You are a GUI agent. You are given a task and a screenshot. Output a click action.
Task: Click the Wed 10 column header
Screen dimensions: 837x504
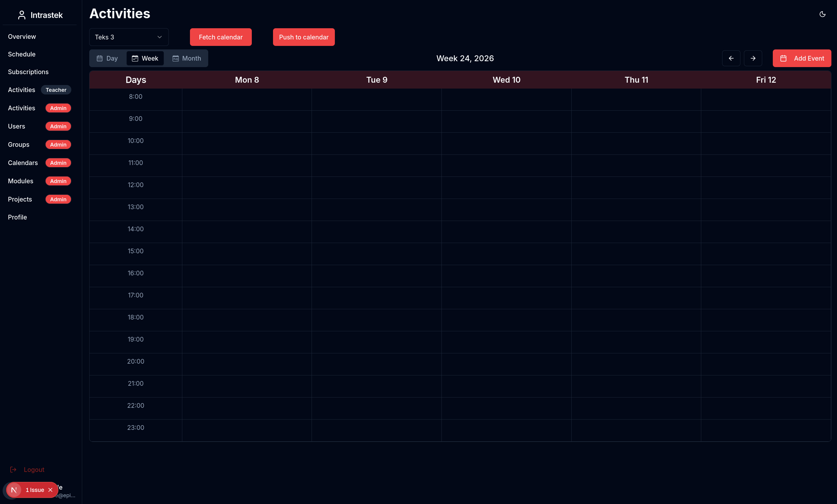point(507,80)
